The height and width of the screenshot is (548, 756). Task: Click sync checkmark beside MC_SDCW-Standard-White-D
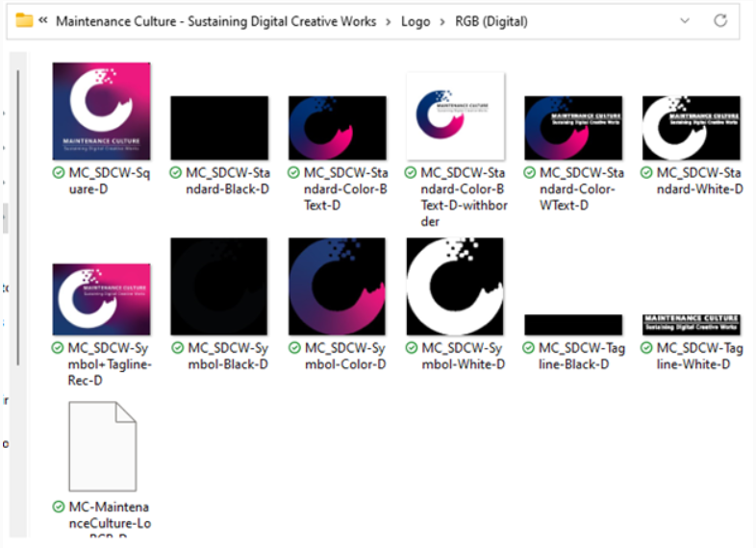pyautogui.click(x=646, y=172)
